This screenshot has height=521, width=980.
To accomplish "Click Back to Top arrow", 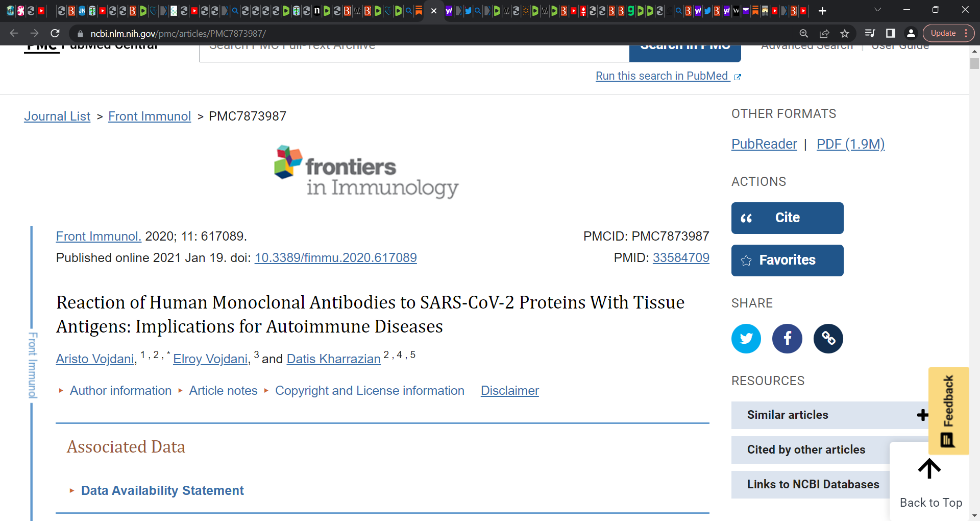I will [x=929, y=468].
